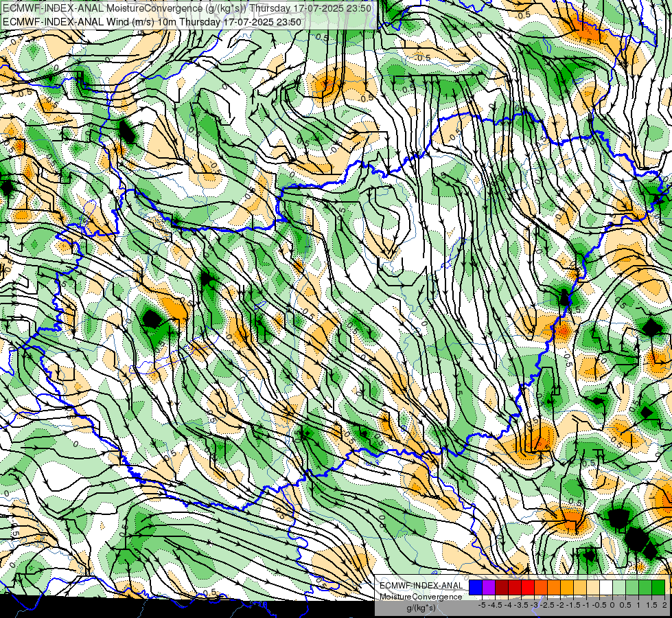Click the MoistureConvergence title line at top
Screen dimensions: 672x618
click(x=187, y=8)
